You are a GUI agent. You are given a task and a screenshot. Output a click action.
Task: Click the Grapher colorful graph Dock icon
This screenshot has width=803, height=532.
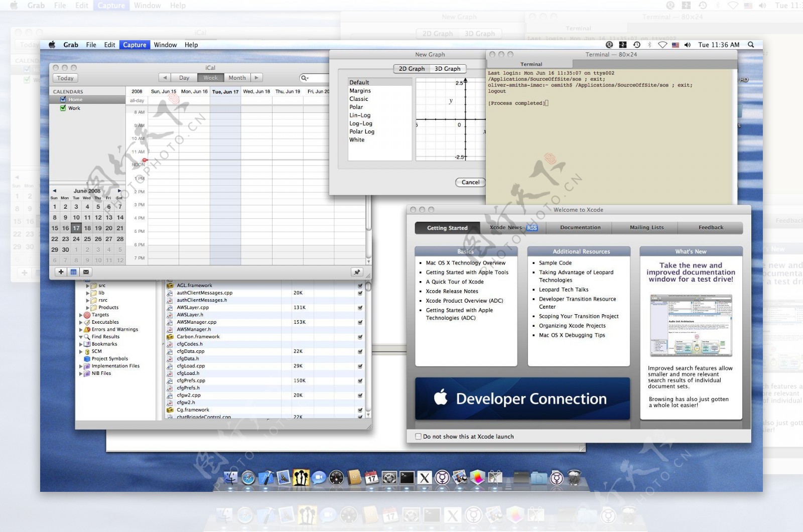477,477
